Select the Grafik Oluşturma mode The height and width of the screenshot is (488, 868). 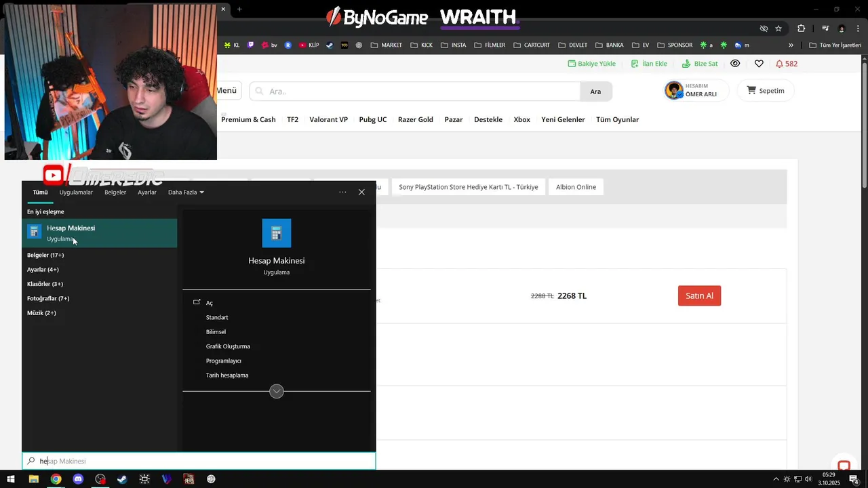pos(228,346)
